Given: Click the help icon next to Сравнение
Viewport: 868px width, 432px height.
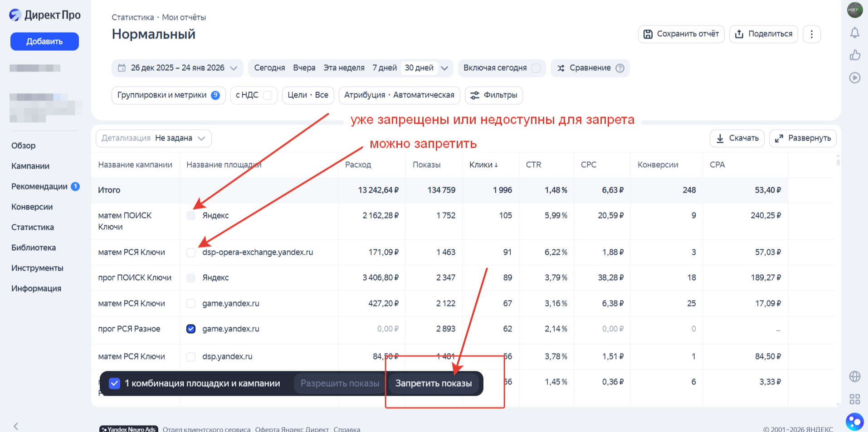Looking at the screenshot, I should coord(620,68).
